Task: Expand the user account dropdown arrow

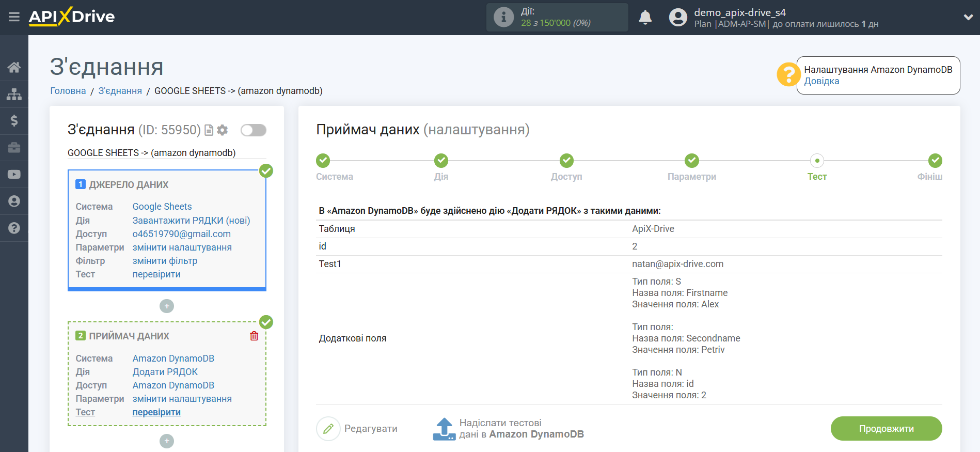Action: (x=968, y=17)
